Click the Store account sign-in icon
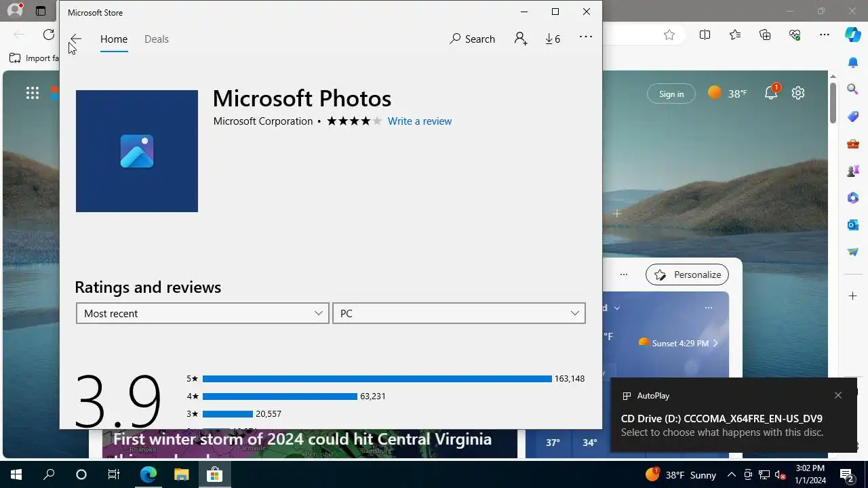The height and width of the screenshot is (488, 868). point(521,39)
